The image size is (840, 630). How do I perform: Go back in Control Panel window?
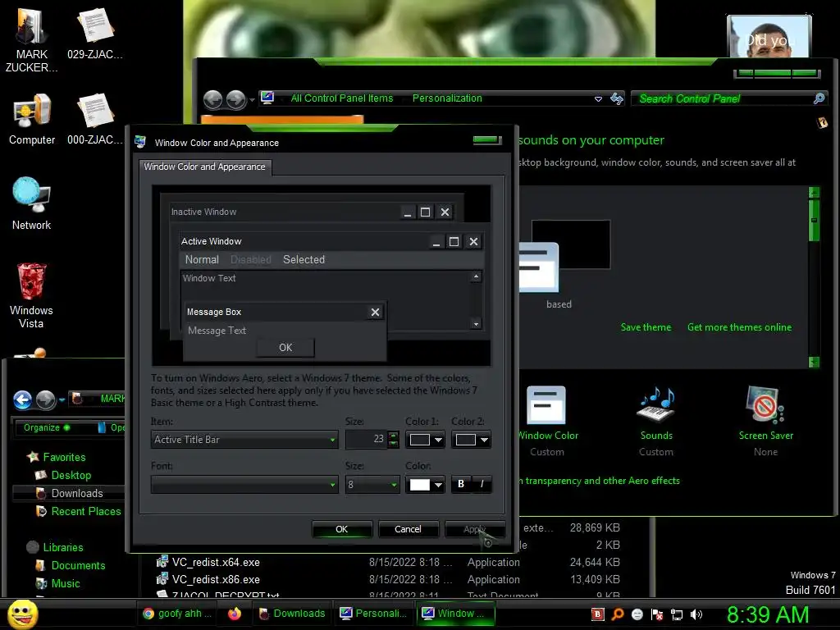tap(212, 99)
